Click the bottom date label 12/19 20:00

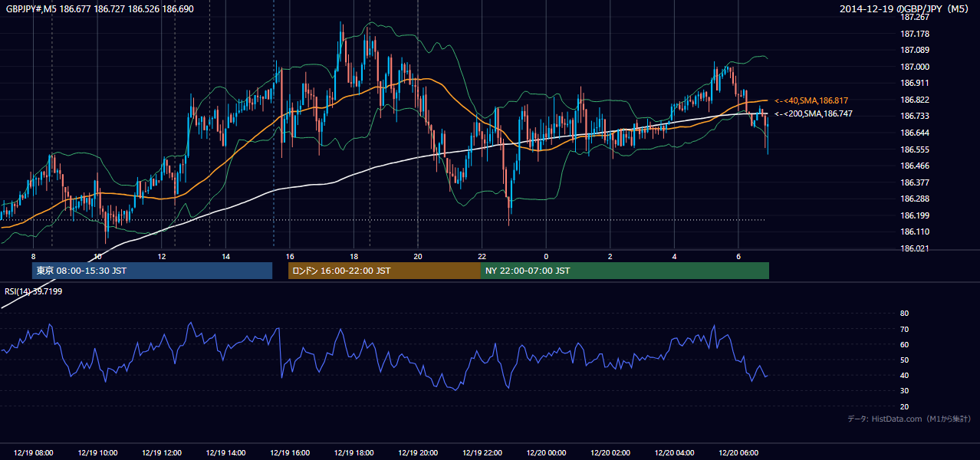418,453
